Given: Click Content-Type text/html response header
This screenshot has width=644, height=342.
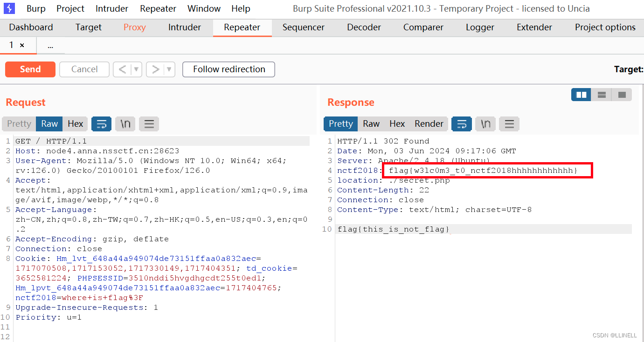Looking at the screenshot, I should [x=435, y=210].
